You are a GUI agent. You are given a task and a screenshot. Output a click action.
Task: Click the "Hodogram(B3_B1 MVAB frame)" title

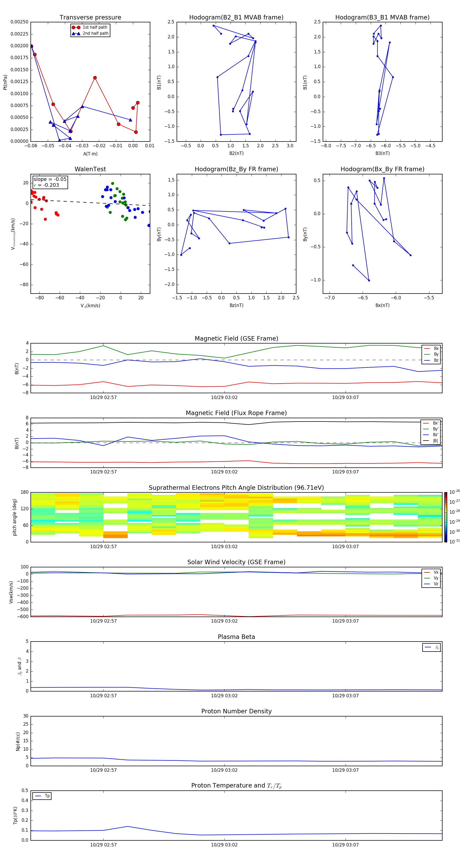click(x=382, y=18)
